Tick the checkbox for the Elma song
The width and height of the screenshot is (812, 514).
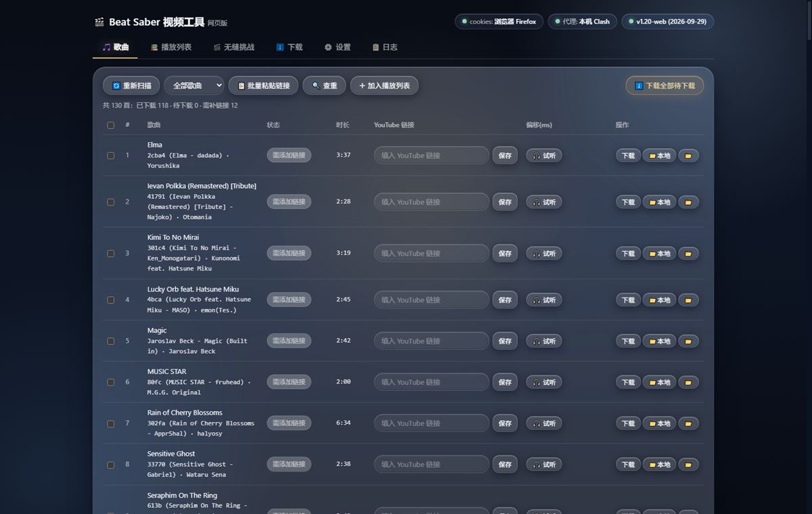(111, 156)
